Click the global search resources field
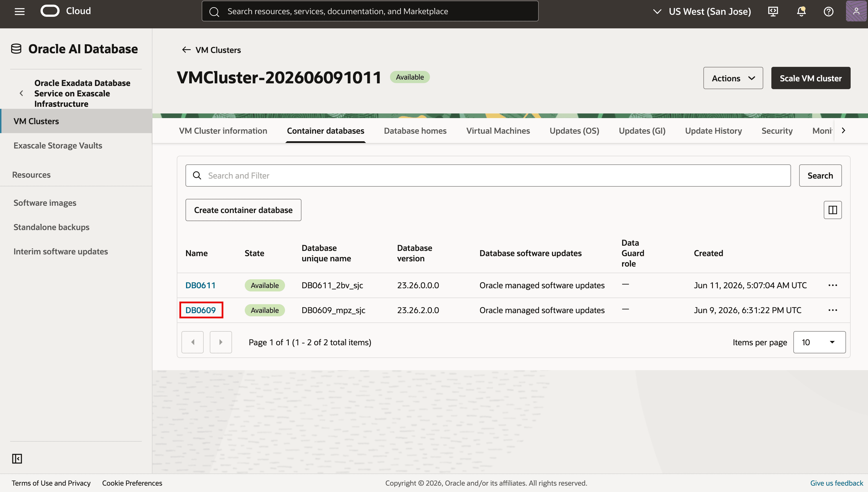This screenshot has width=868, height=492. point(370,12)
